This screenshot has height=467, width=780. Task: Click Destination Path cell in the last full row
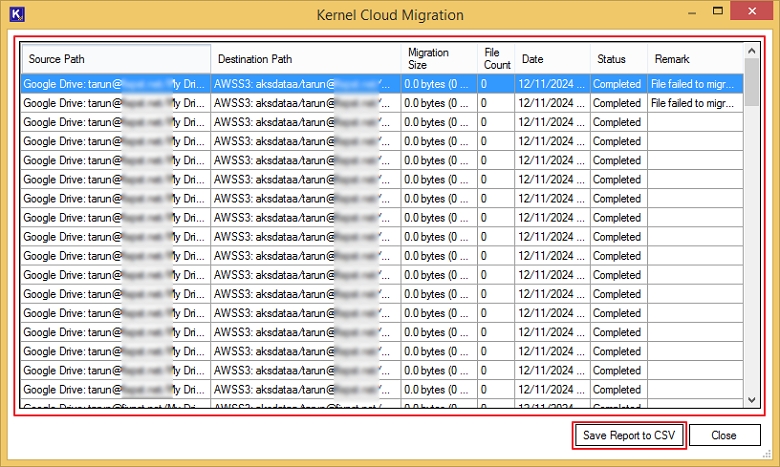click(305, 389)
